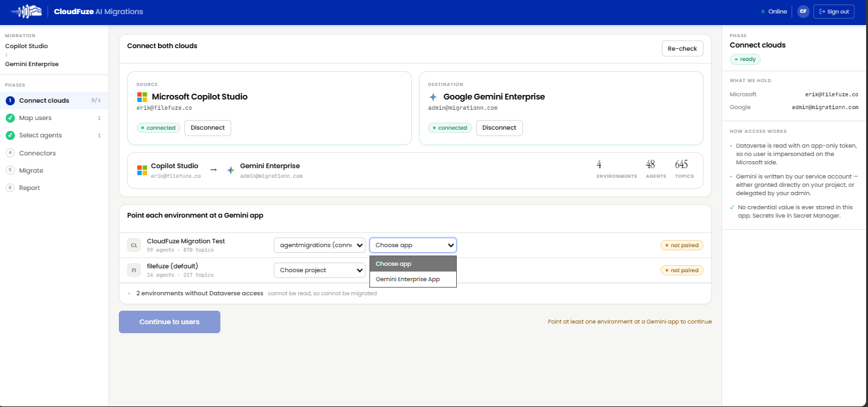This screenshot has width=868, height=407.
Task: Expand the 2 environments without Dataverse access row
Action: [x=415, y=293]
